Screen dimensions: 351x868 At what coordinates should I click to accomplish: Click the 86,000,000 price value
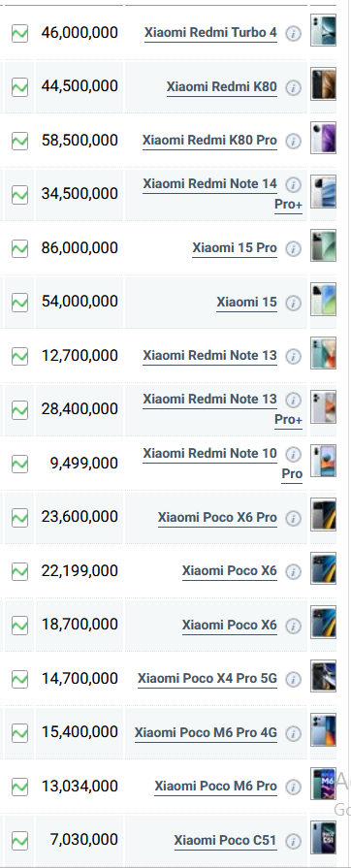80,248
